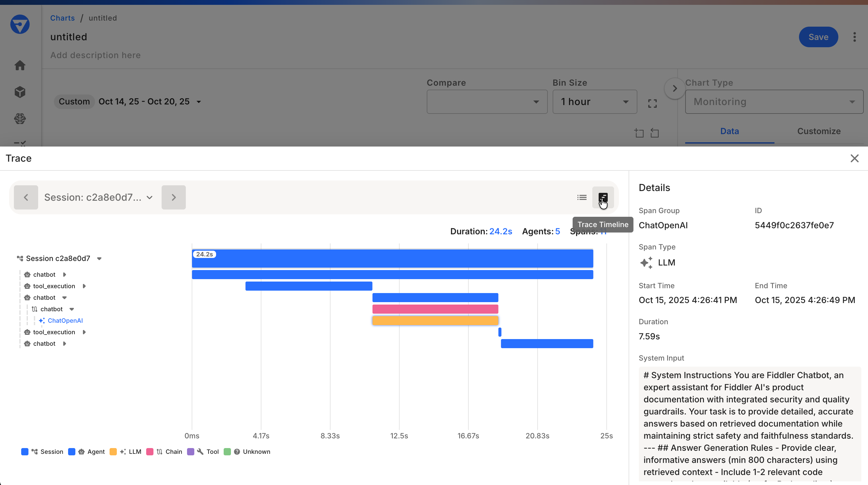This screenshot has height=485, width=868.
Task: Click the orange LLM span bar
Action: tap(435, 321)
